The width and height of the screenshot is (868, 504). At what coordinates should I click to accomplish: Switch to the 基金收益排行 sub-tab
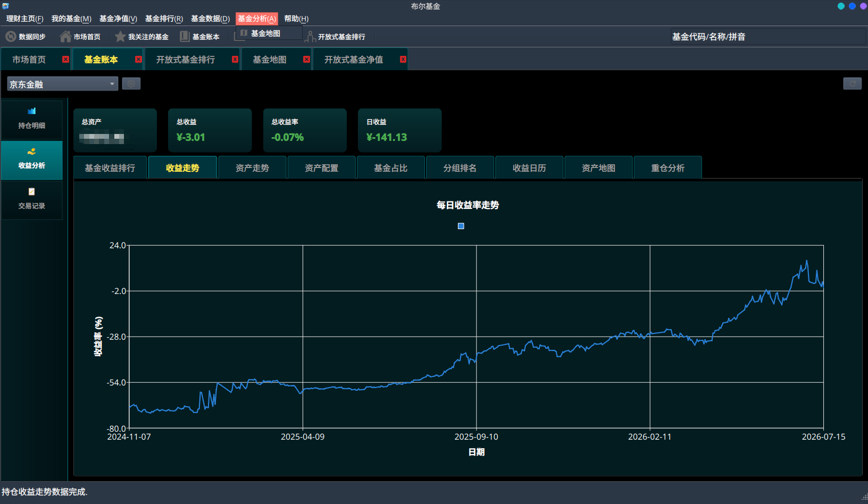(110, 168)
